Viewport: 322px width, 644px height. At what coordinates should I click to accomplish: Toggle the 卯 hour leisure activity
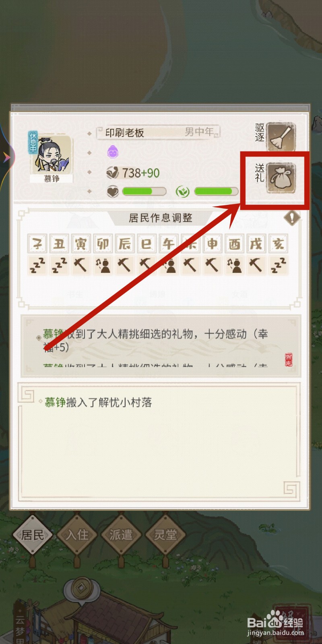tap(103, 266)
